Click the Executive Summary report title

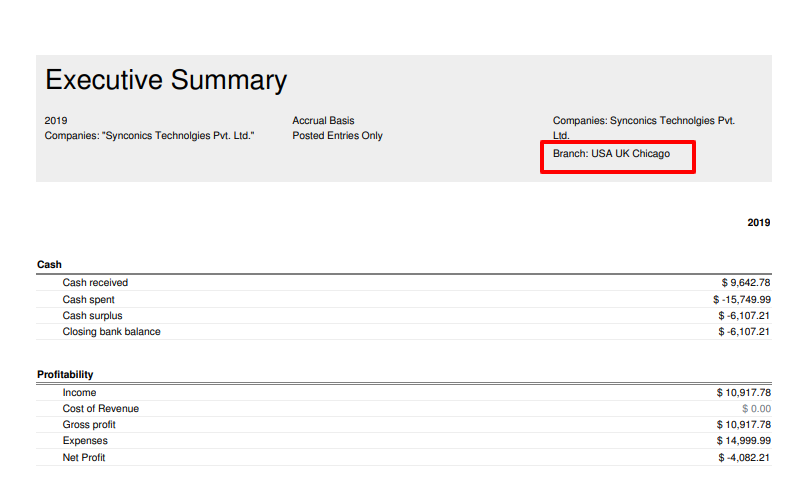(166, 80)
